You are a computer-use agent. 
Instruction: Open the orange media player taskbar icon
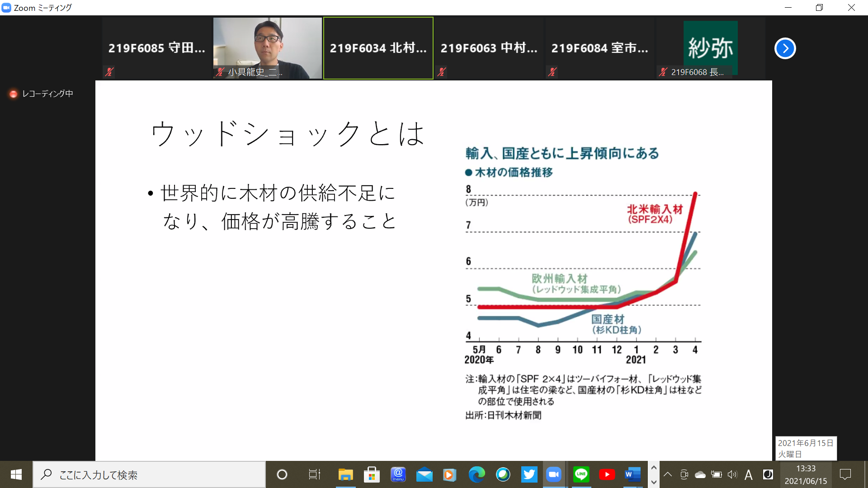449,474
